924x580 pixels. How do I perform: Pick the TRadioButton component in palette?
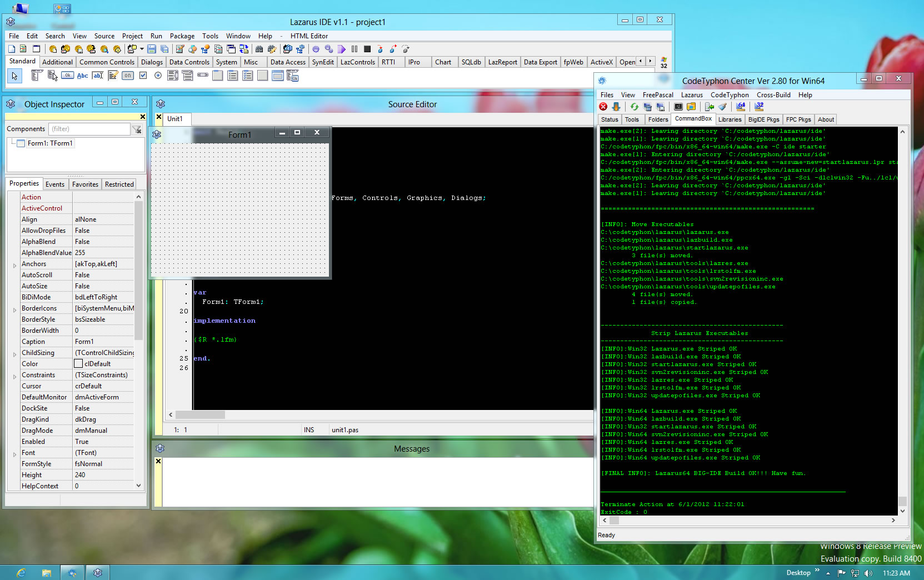[158, 76]
